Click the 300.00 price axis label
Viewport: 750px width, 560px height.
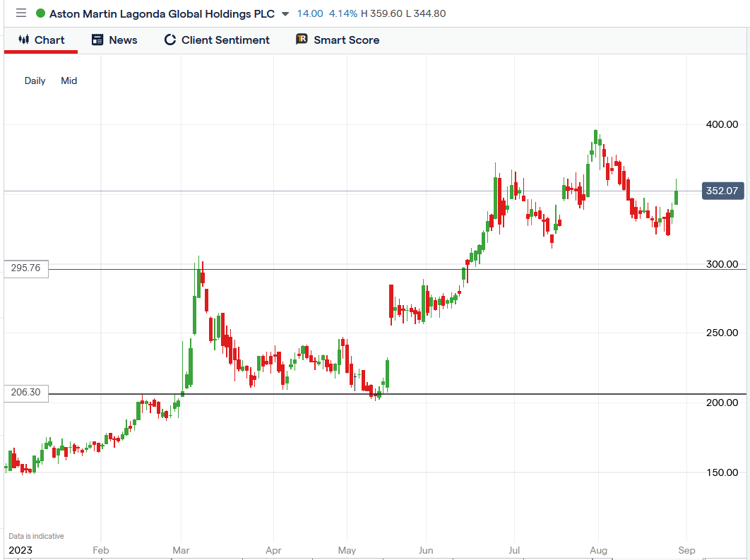(x=722, y=264)
